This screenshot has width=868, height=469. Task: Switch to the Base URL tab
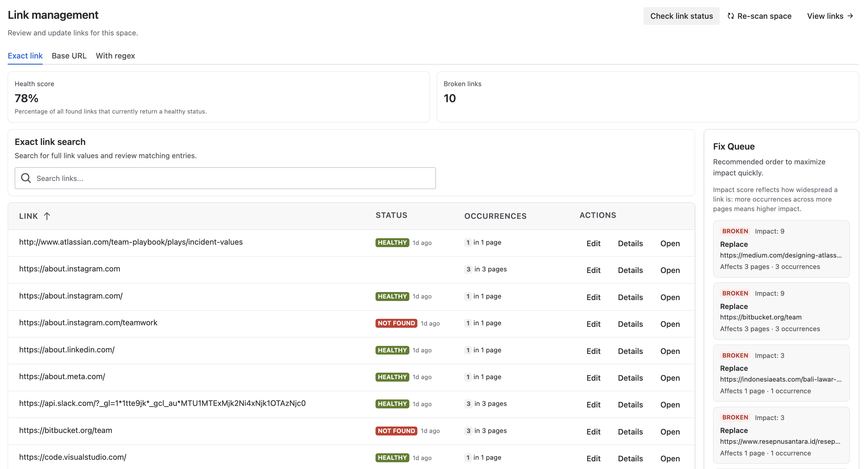(x=69, y=56)
